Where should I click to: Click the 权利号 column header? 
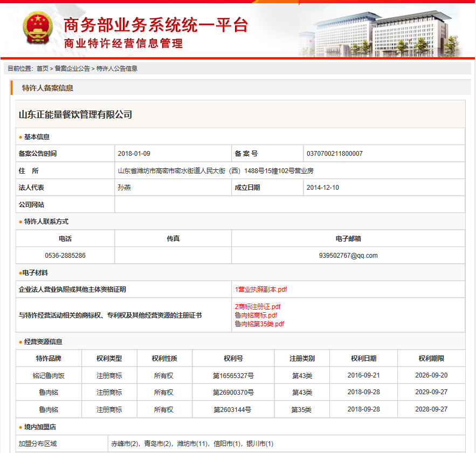[233, 359]
